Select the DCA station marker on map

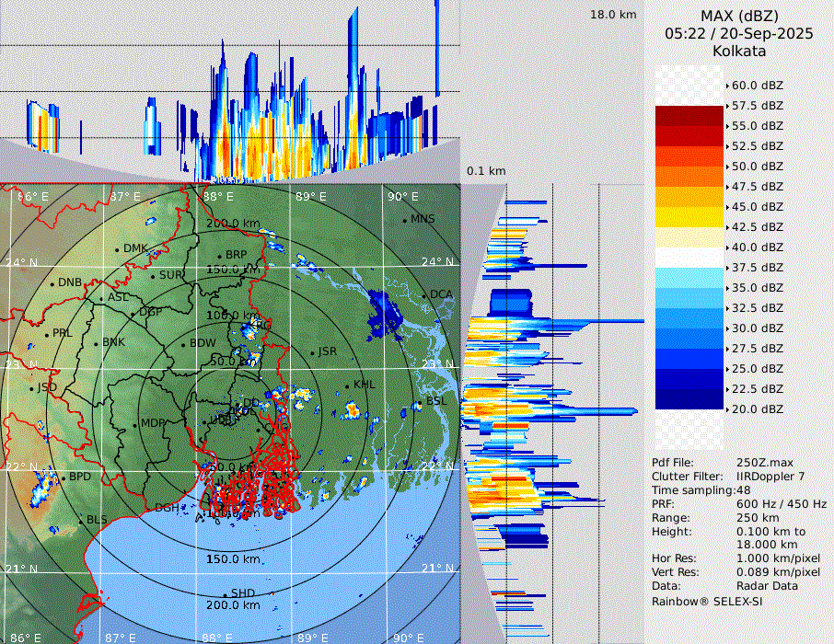tap(424, 295)
